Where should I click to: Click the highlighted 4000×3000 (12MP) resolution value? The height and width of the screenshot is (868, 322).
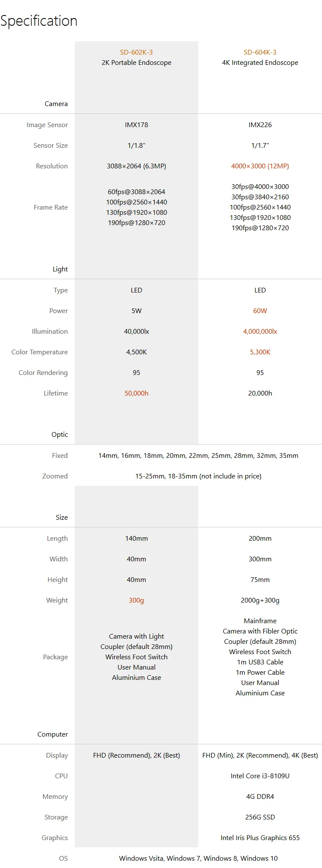[x=260, y=166]
